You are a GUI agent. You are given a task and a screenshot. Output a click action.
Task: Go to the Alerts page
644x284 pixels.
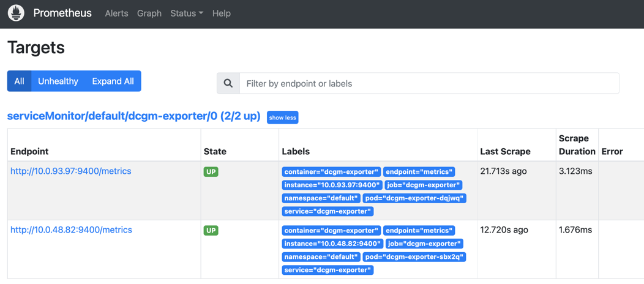click(x=117, y=13)
